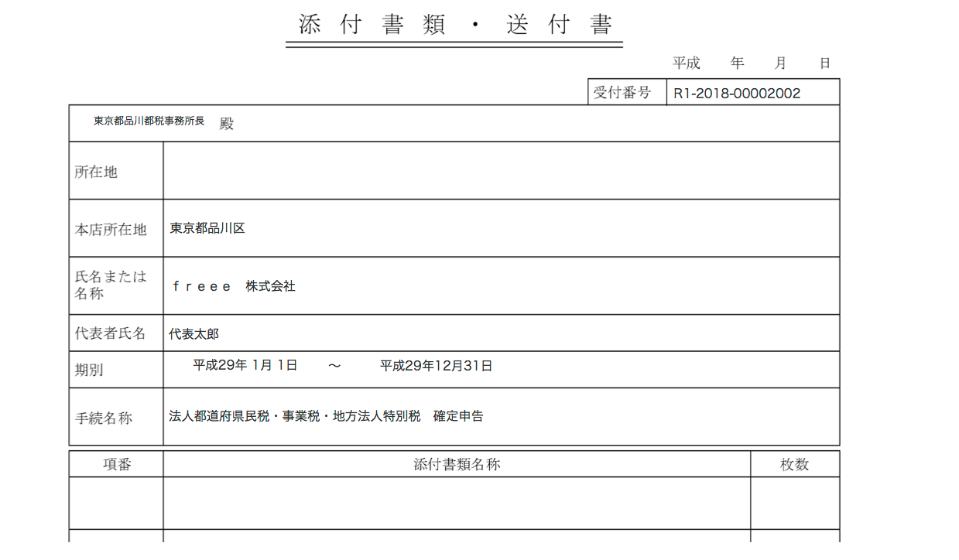Select the address value 東京都品川区
959x560 pixels.
207,228
